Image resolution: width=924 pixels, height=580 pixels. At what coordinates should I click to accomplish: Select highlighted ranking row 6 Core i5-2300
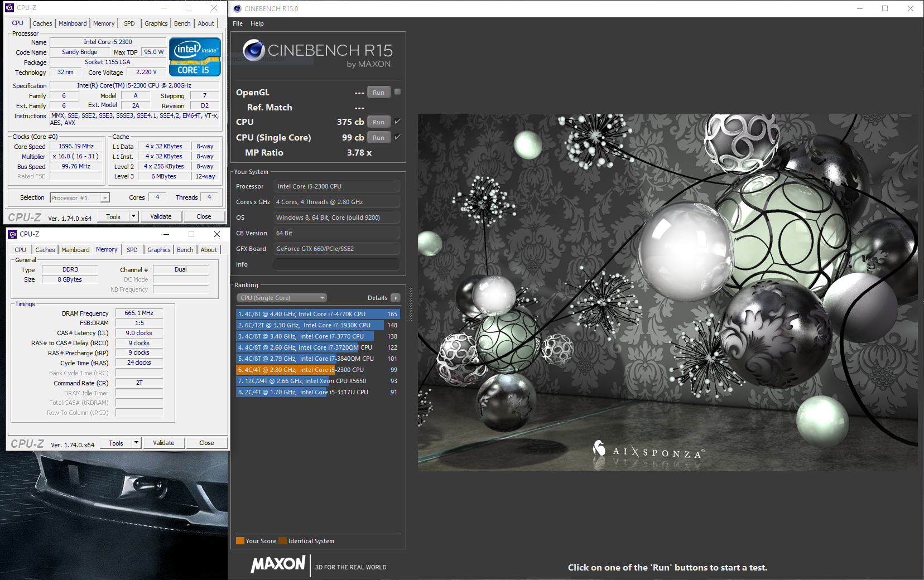317,370
